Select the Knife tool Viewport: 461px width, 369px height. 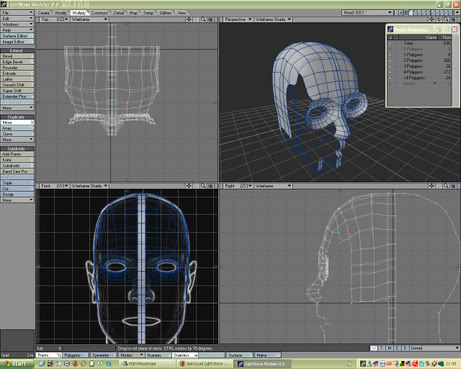[x=17, y=160]
